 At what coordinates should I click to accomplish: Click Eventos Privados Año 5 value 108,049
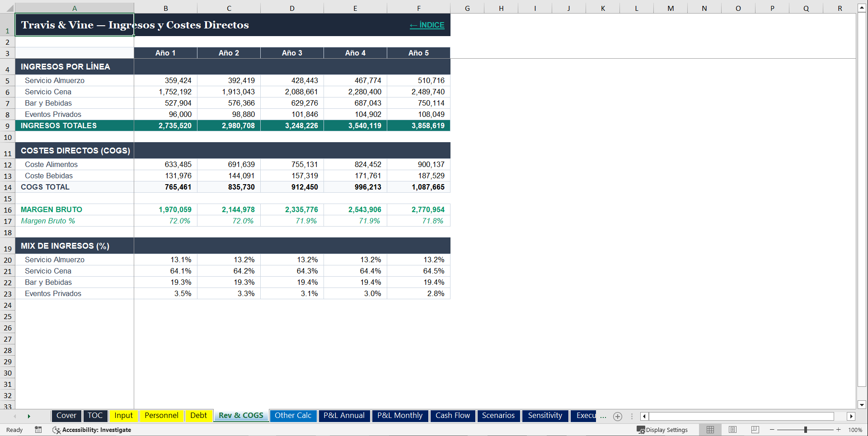tap(419, 114)
